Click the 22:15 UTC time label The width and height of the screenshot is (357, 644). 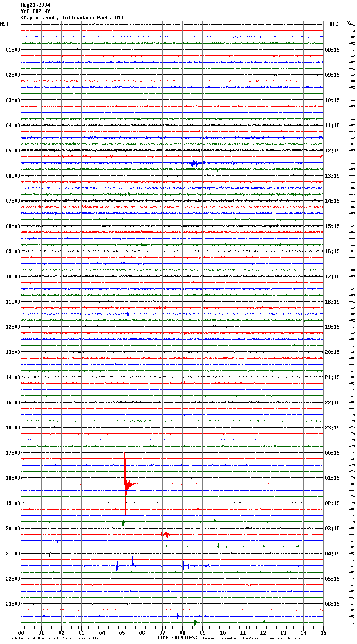point(332,403)
